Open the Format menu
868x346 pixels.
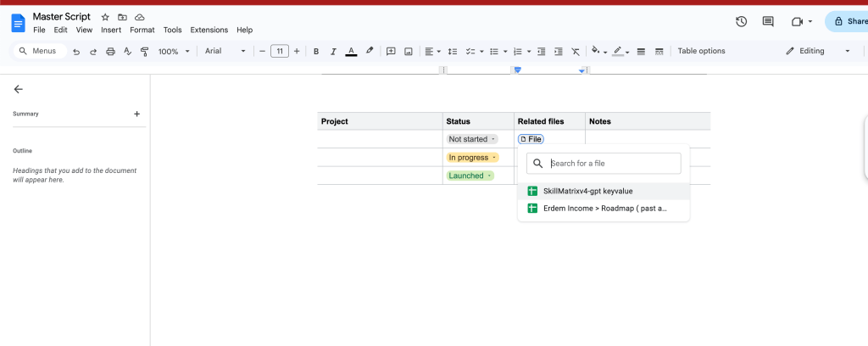[142, 30]
